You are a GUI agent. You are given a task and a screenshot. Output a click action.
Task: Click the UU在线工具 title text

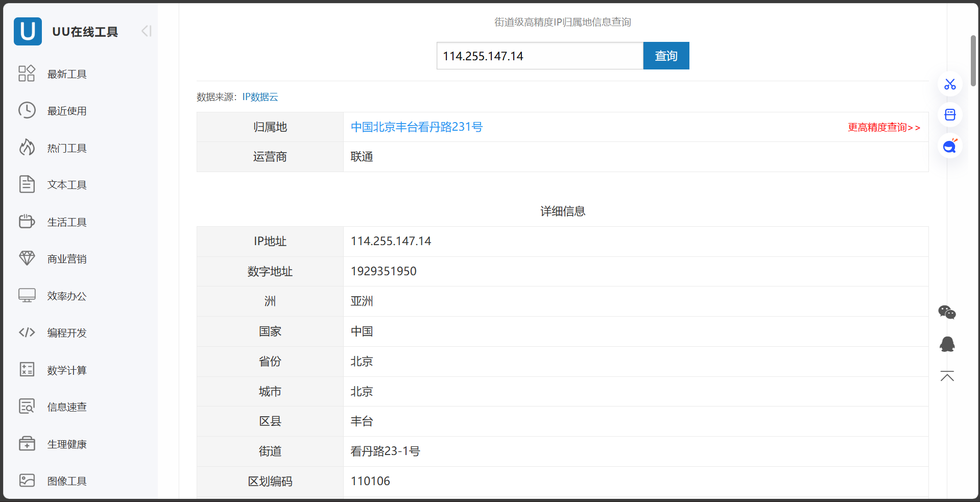pos(85,32)
